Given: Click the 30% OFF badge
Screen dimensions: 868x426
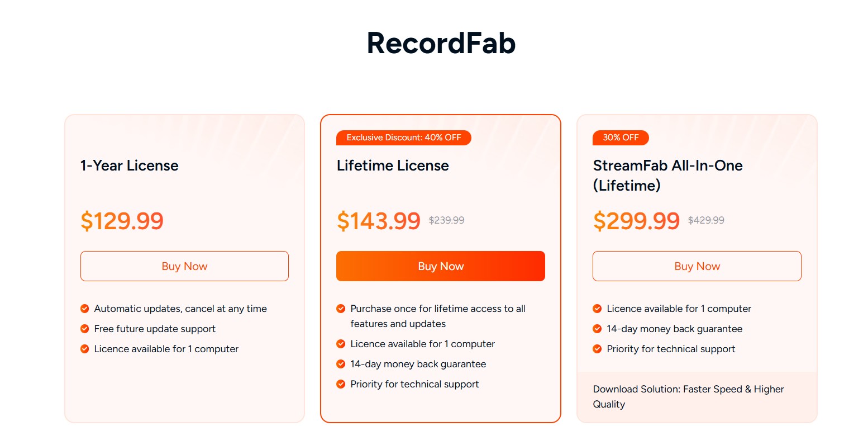Looking at the screenshot, I should pyautogui.click(x=621, y=138).
